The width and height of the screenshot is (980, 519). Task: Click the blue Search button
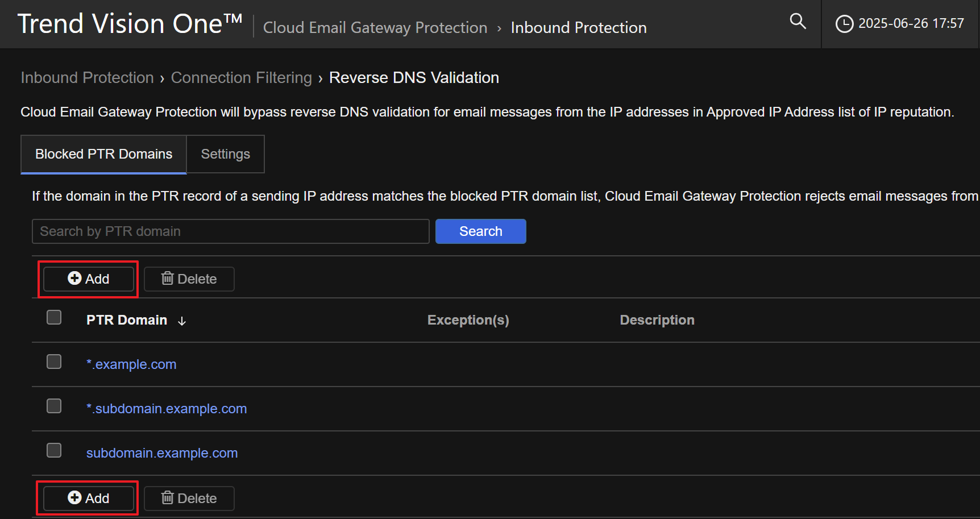tap(481, 231)
